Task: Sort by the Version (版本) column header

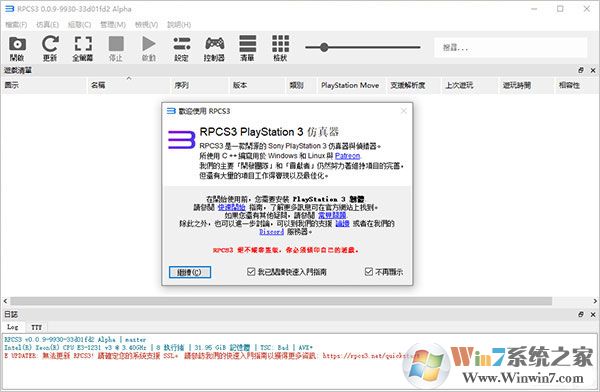Action: click(x=258, y=85)
